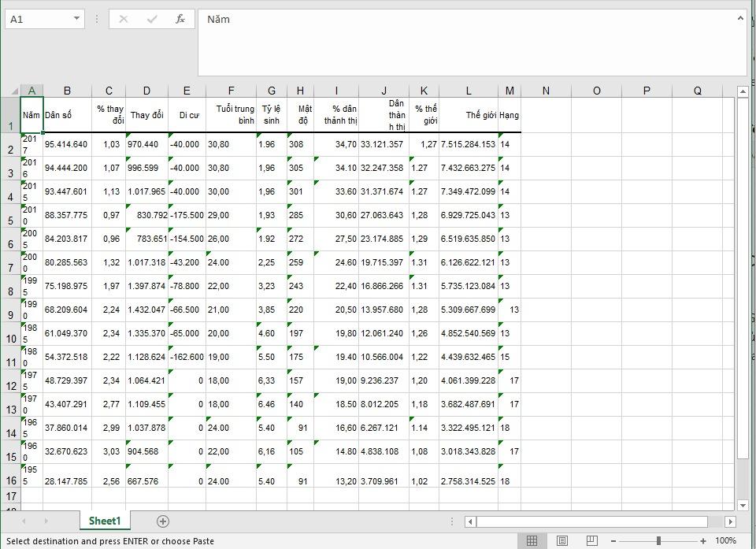Select the Sheet1 tab

point(105,521)
